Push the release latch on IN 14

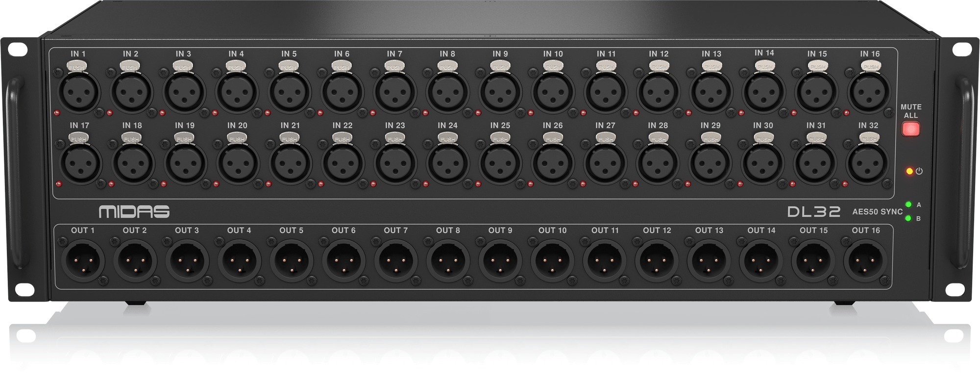(x=764, y=66)
